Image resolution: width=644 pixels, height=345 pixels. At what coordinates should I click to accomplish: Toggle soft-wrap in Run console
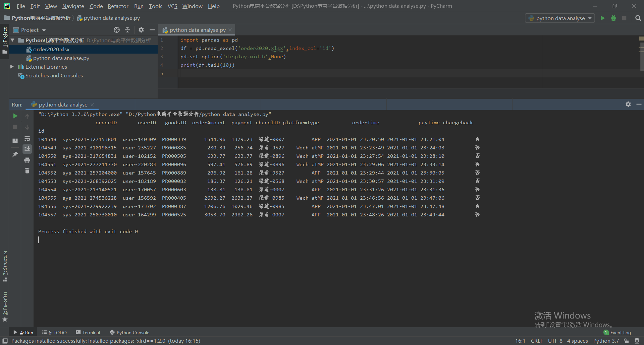[x=27, y=138]
